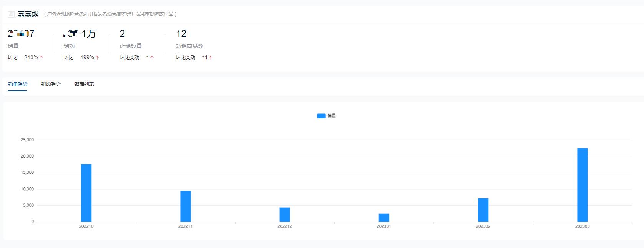Click the brand logo icon beside 嘉嘉熊
The image size is (644, 248).
[x=11, y=14]
